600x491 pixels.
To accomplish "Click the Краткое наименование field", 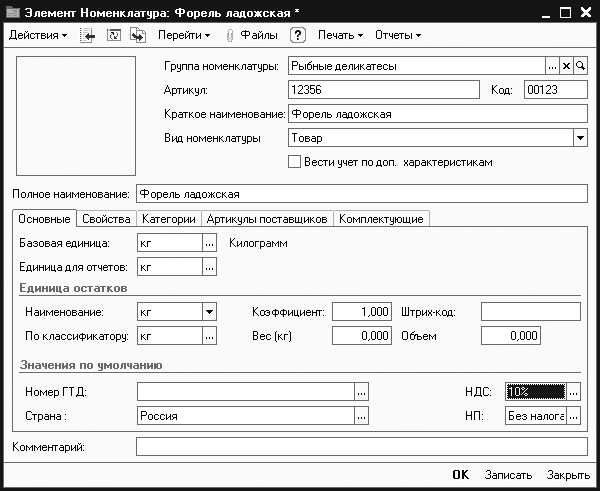I will (438, 114).
